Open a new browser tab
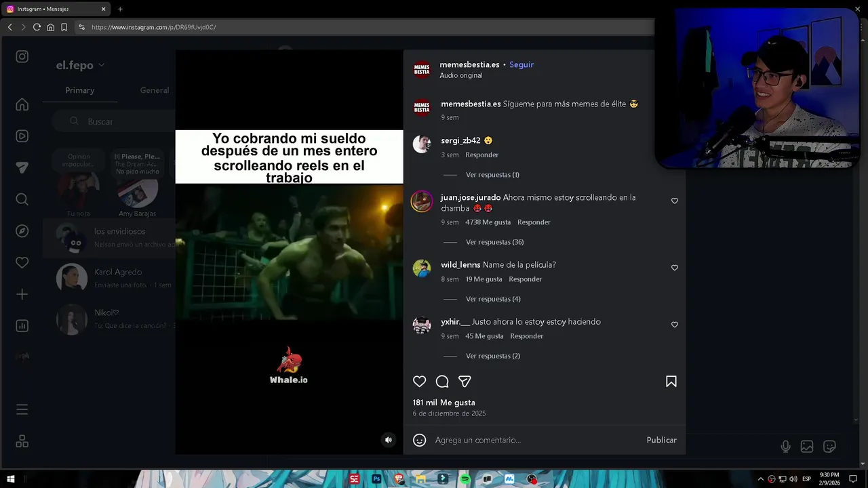This screenshot has height=488, width=868. (x=120, y=9)
